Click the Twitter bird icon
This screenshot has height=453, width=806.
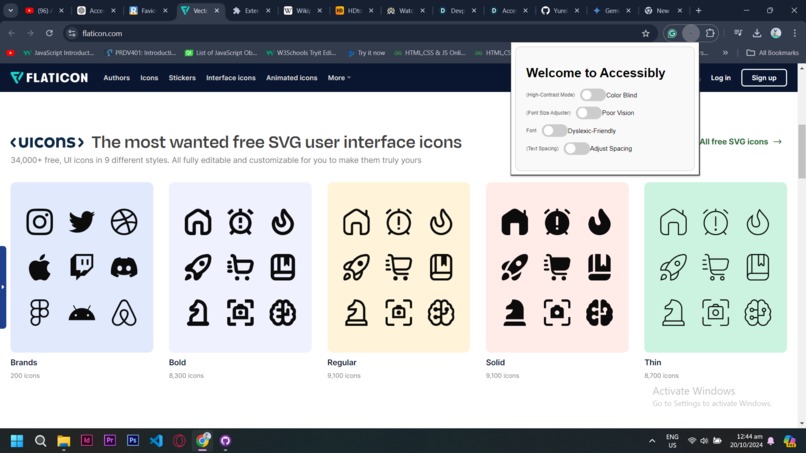(82, 222)
